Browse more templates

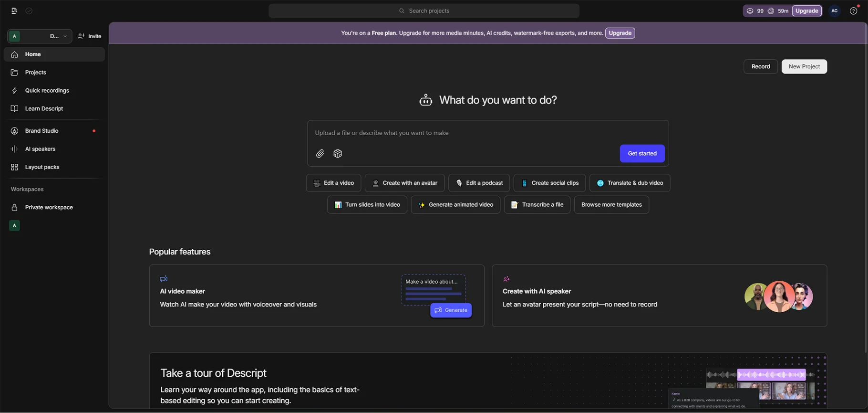coord(611,205)
